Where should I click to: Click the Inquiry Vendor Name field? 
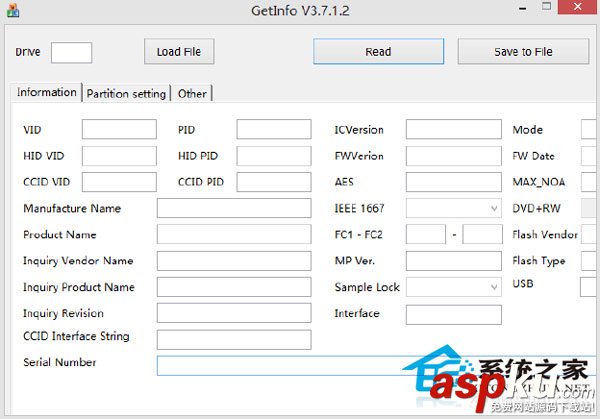234,261
